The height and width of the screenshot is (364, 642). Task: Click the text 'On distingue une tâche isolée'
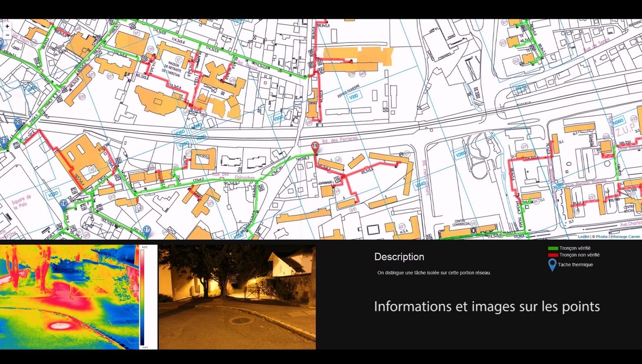[x=408, y=273]
